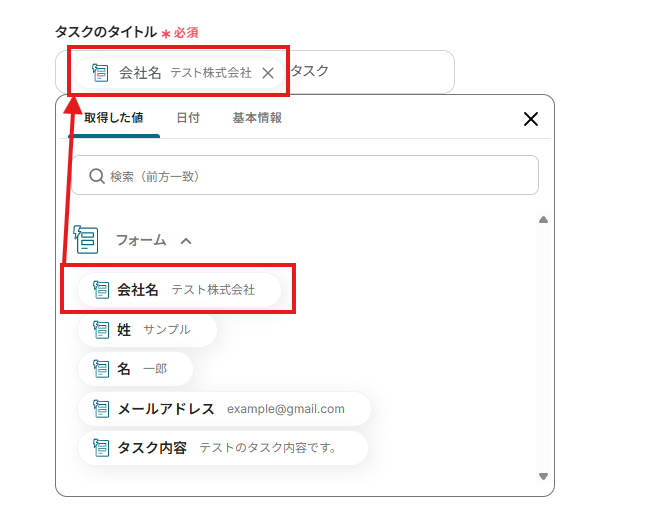Click the form icon in title field chip
The image size is (650, 513).
point(100,73)
